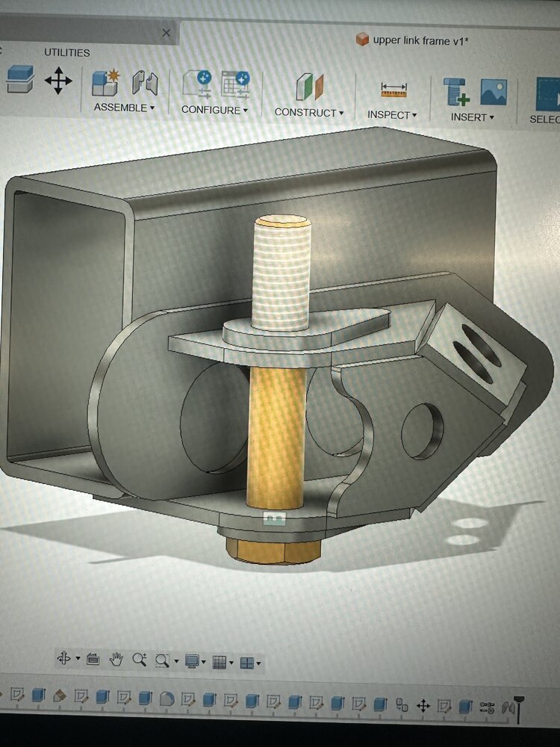Open the INSERT dropdown menu

473,117
